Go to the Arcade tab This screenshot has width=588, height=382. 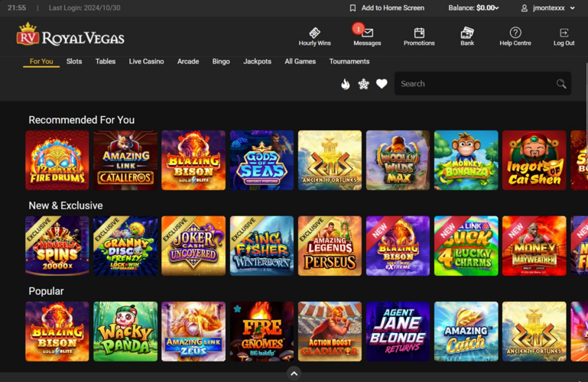coord(188,61)
